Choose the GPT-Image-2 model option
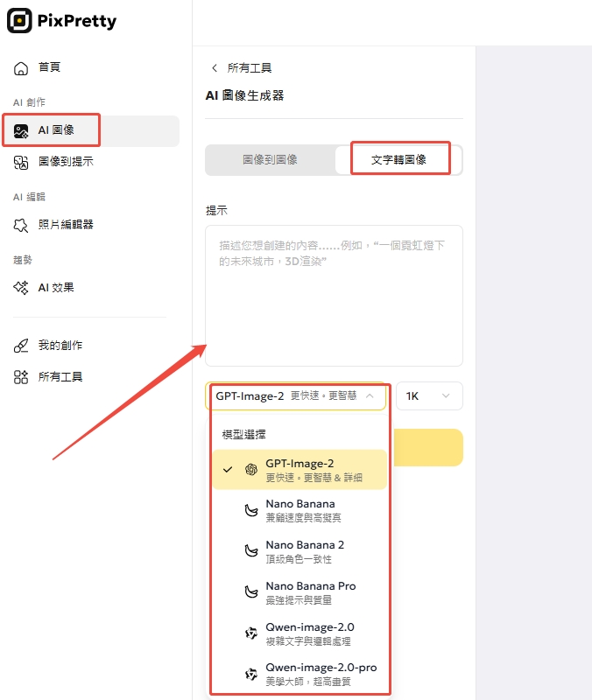The width and height of the screenshot is (592, 700). pos(300,470)
